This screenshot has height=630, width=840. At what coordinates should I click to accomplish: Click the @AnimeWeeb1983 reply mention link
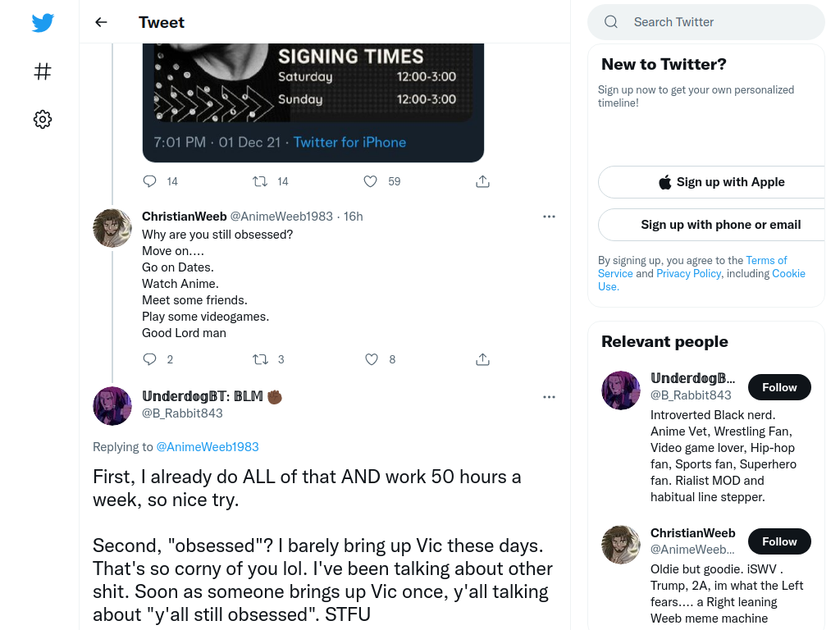[208, 447]
